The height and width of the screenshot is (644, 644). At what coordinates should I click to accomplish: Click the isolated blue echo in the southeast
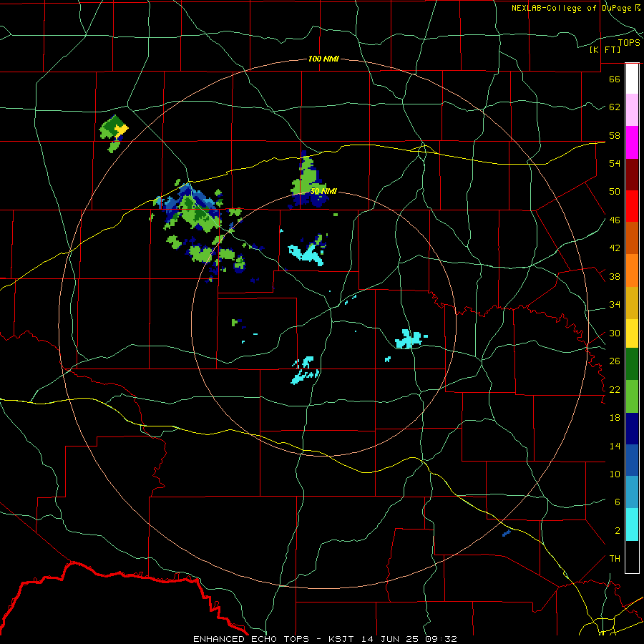pyautogui.click(x=507, y=533)
